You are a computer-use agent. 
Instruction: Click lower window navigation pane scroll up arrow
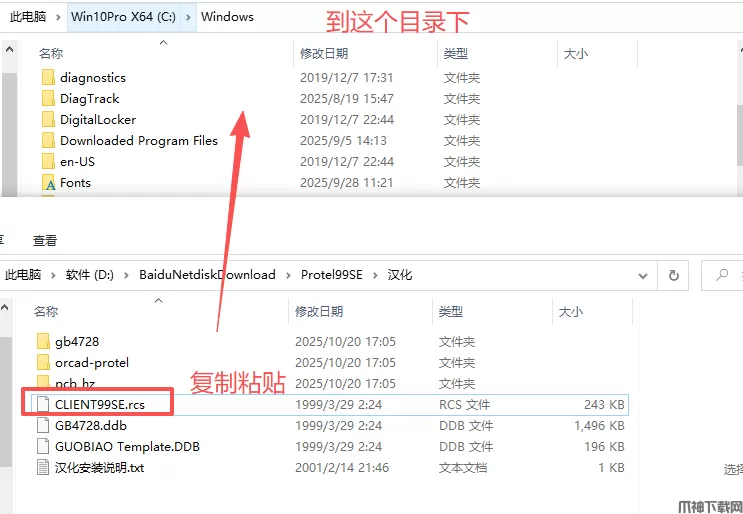coord(4,307)
